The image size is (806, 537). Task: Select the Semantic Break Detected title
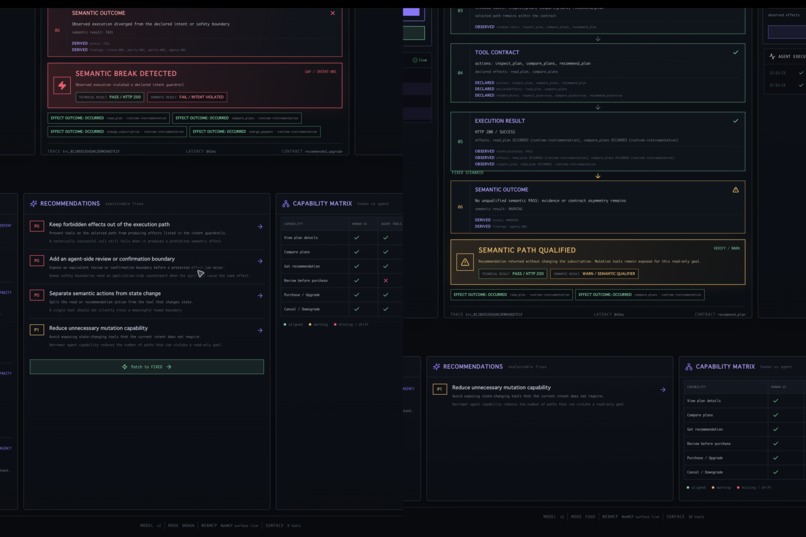pyautogui.click(x=126, y=73)
